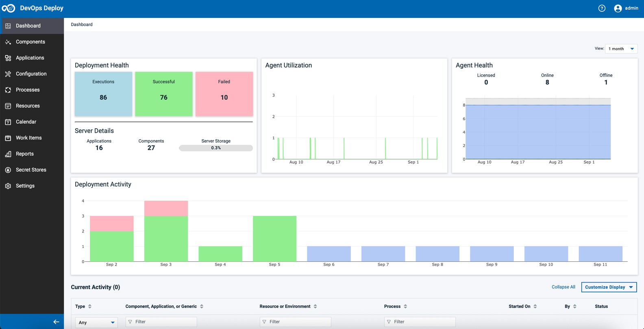The height and width of the screenshot is (329, 644).
Task: Go to Work Items menu item
Action: pos(28,138)
